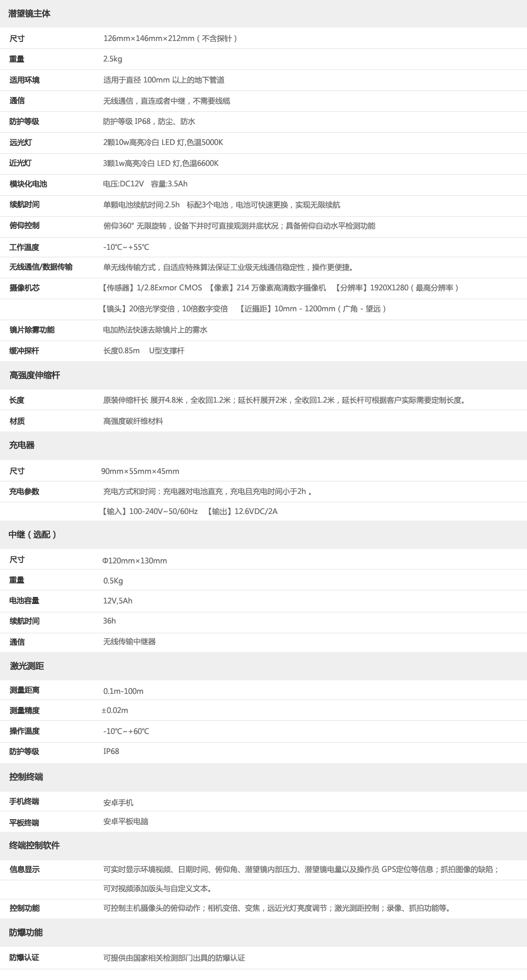Click relay endurance value 36h
527x980 pixels.
[x=110, y=621]
